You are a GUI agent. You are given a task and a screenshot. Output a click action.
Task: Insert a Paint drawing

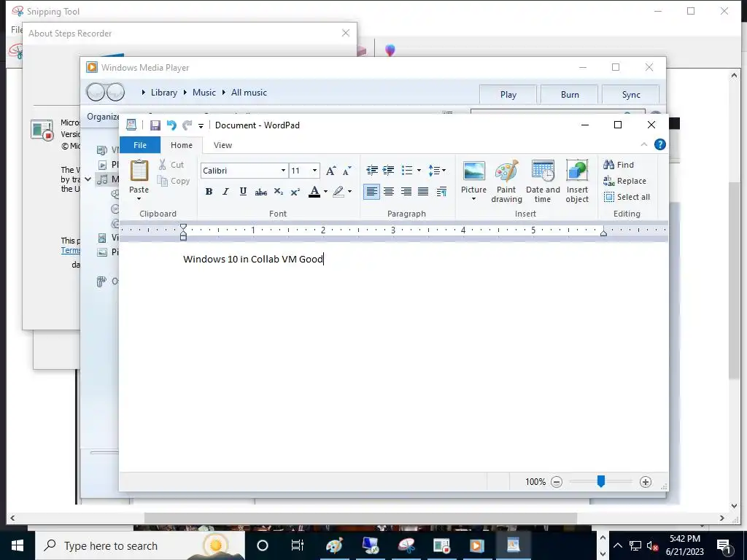click(x=506, y=182)
